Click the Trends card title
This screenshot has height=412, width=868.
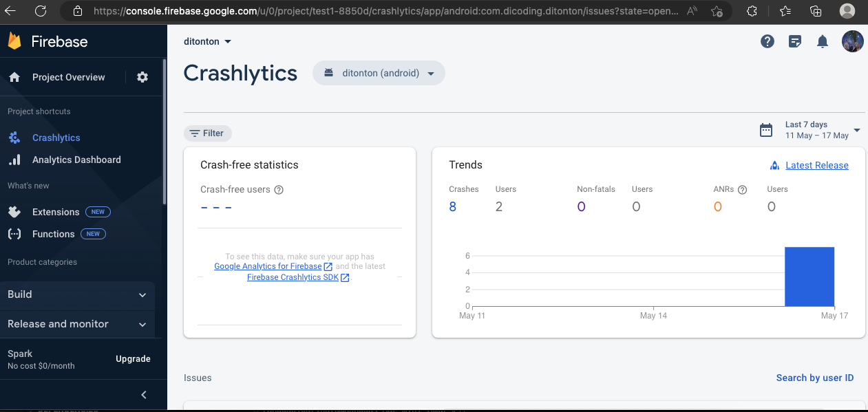click(465, 165)
